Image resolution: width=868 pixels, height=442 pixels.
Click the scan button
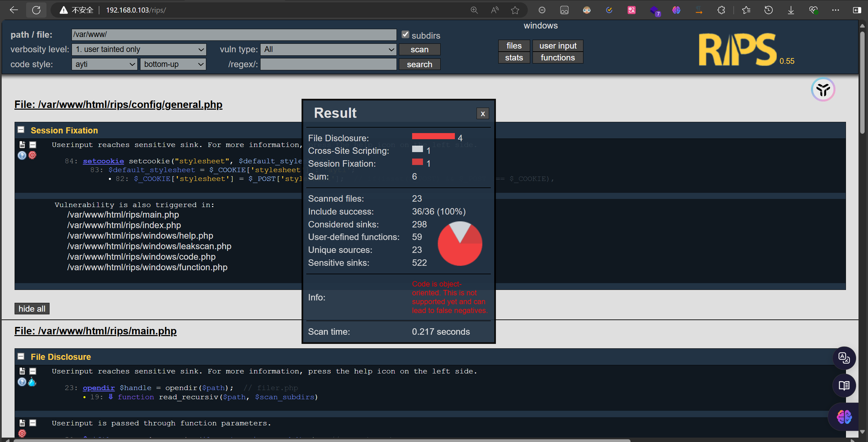420,50
